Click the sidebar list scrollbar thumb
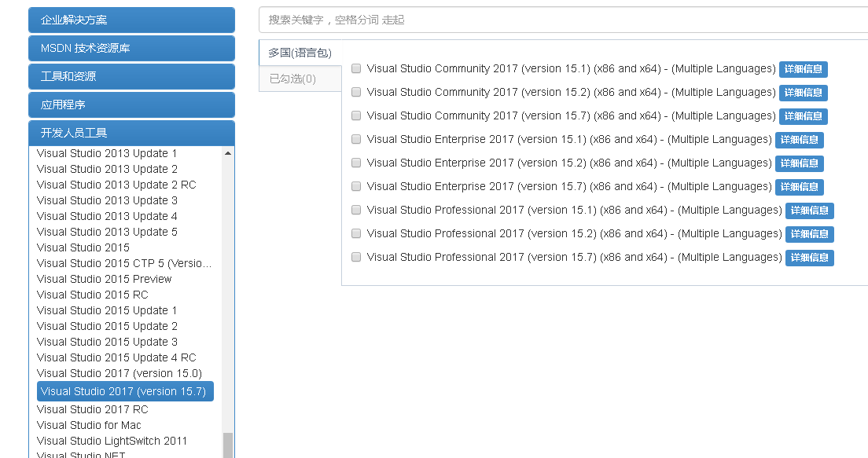This screenshot has height=458, width=868. click(x=227, y=445)
